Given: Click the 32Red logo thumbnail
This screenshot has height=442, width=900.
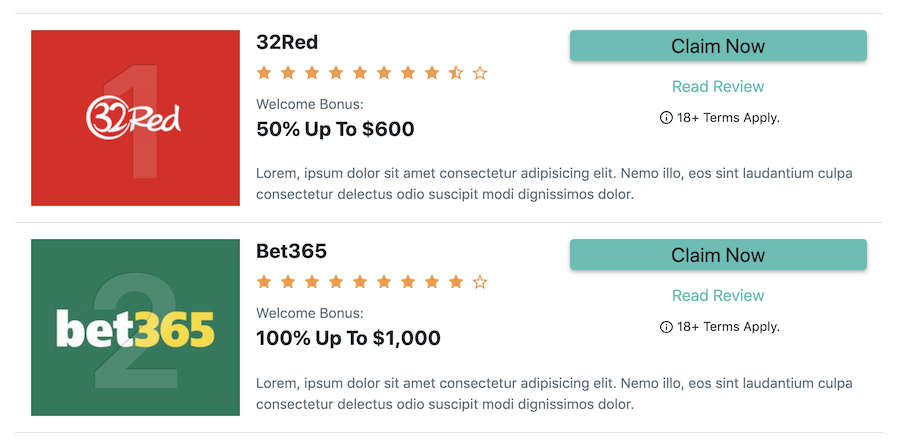Looking at the screenshot, I should (135, 118).
